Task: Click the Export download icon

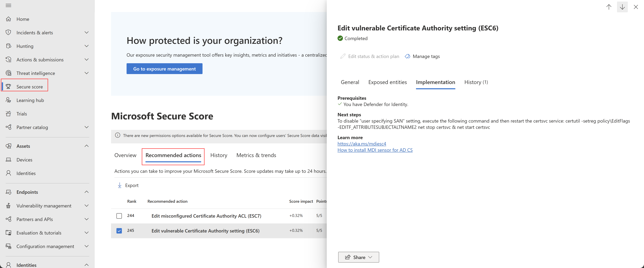Action: click(119, 185)
